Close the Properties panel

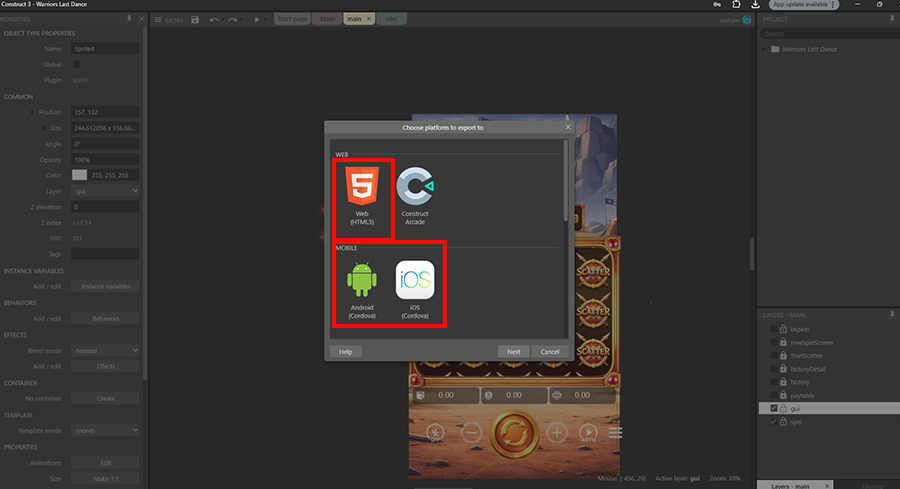click(x=141, y=19)
